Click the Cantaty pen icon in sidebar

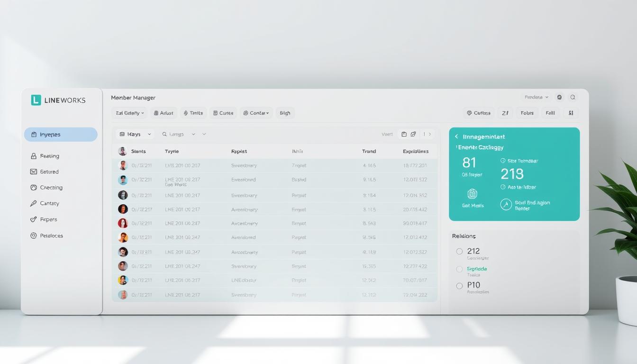pyautogui.click(x=33, y=204)
